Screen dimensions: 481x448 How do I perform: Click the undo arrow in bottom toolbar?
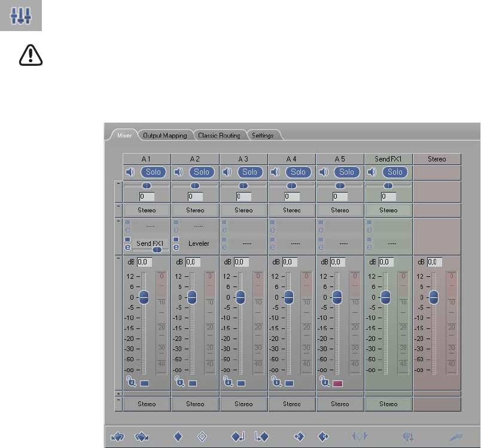click(117, 437)
